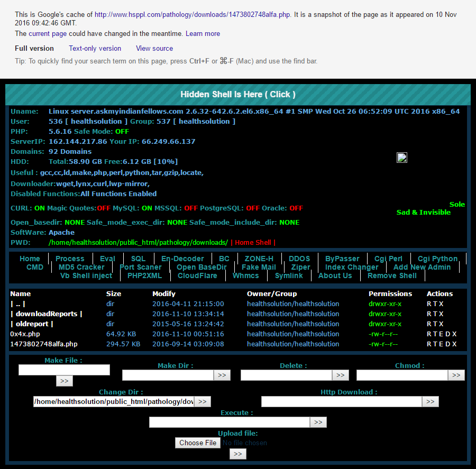Open the ZONE-H menu item
This screenshot has width=476, height=469.
(x=259, y=259)
